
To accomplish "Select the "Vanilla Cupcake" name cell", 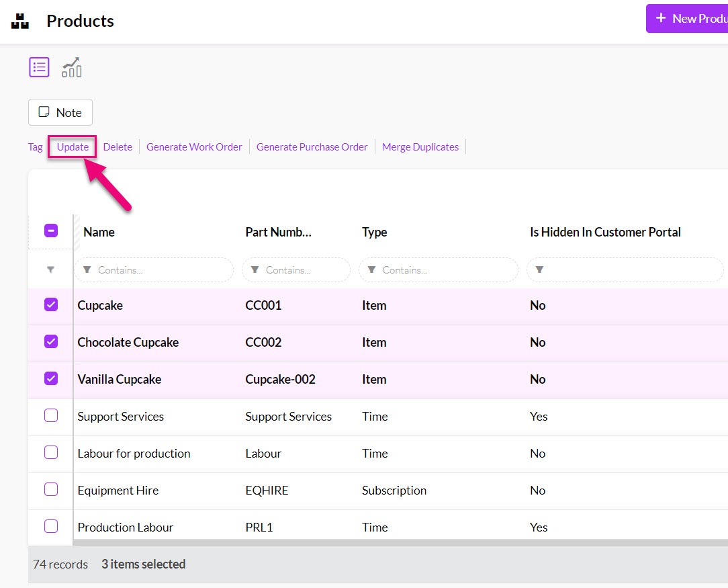I will click(x=120, y=380).
